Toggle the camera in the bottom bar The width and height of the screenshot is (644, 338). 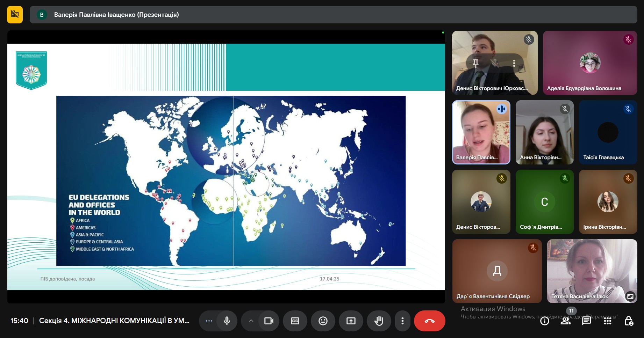click(x=269, y=321)
